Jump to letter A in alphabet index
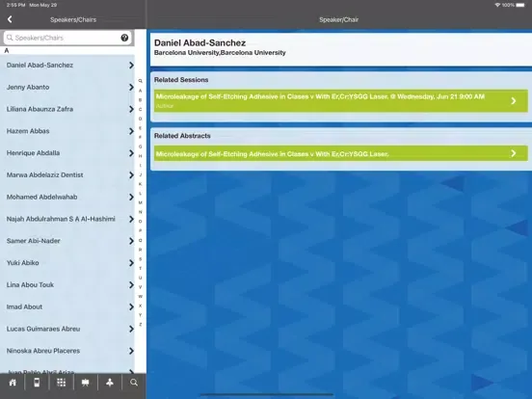Image resolution: width=532 pixels, height=399 pixels. point(140,91)
